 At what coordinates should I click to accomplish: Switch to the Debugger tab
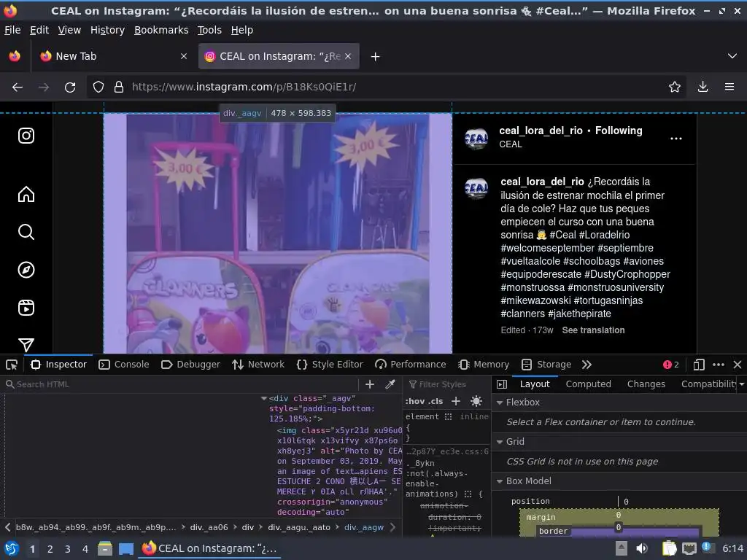(x=190, y=365)
